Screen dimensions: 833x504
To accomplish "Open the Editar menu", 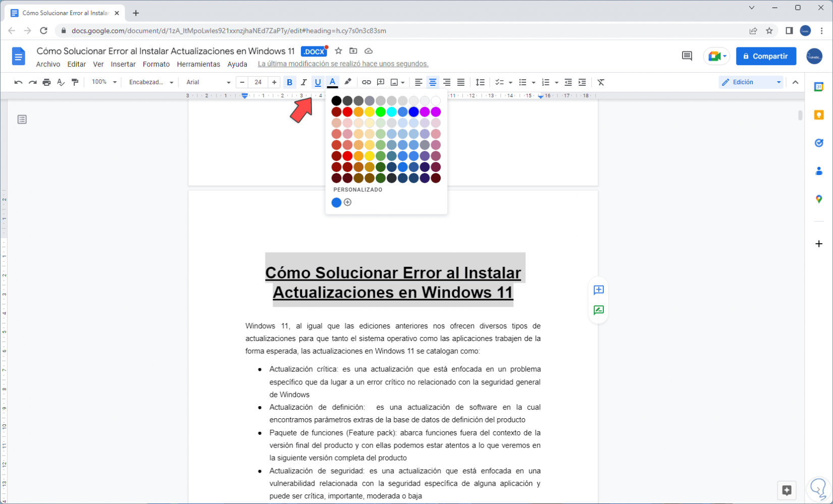I will (x=77, y=64).
